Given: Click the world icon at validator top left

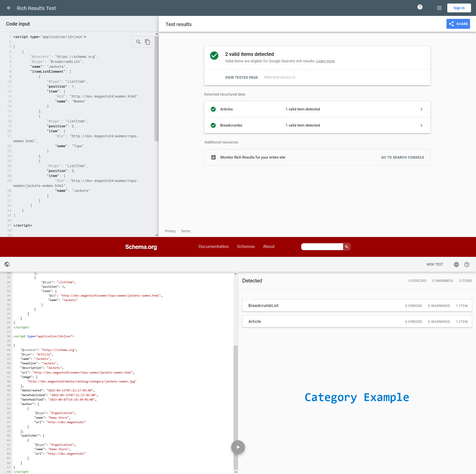Looking at the screenshot, I should (x=7, y=264).
